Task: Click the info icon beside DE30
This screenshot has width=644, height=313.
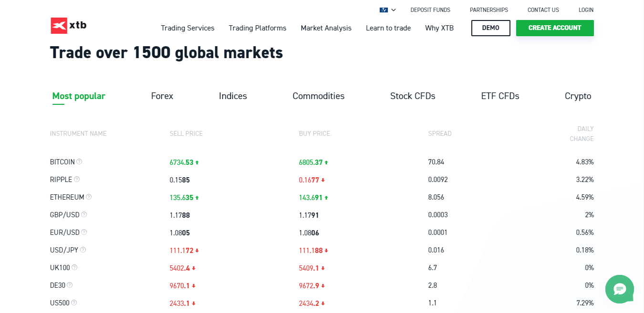Action: coord(70,285)
